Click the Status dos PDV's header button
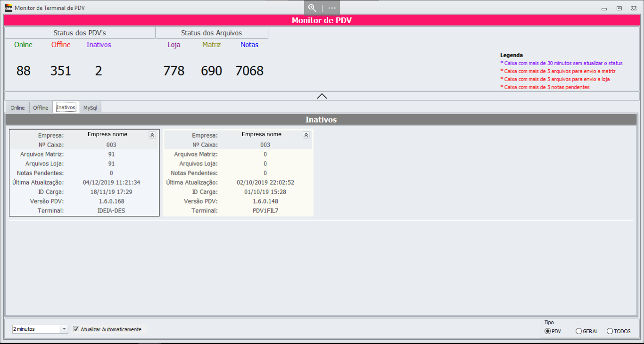644x344 pixels. 80,33
